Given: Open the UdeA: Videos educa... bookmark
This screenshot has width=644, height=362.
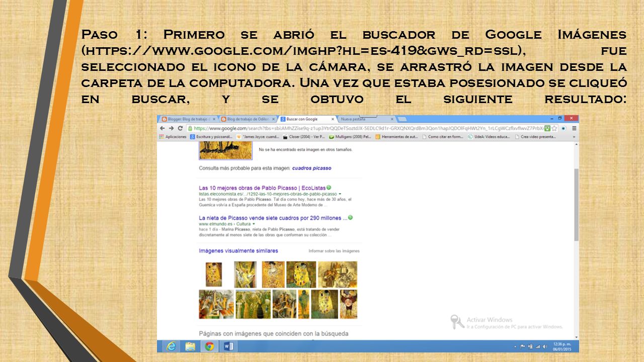Looking at the screenshot, I should click(x=490, y=136).
